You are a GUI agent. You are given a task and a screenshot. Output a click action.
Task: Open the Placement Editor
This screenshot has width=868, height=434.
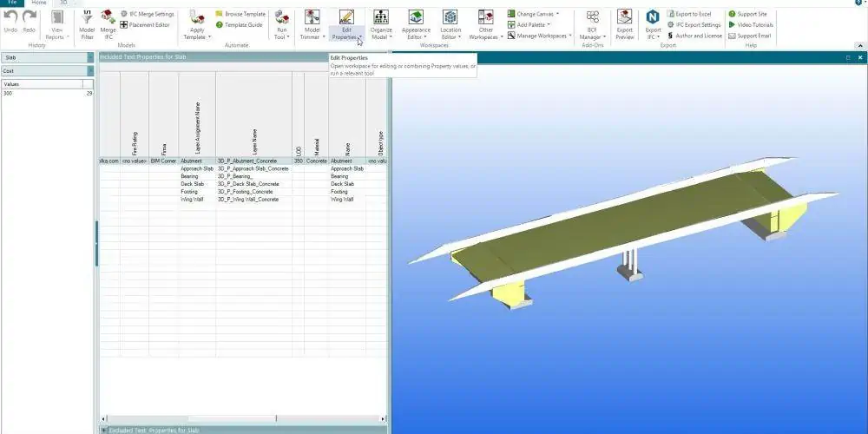click(148, 25)
